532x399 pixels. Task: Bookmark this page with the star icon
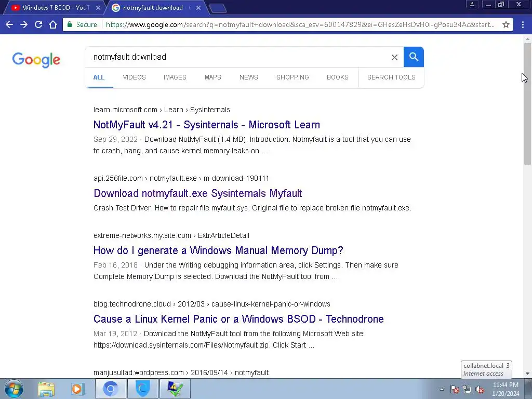(x=506, y=24)
